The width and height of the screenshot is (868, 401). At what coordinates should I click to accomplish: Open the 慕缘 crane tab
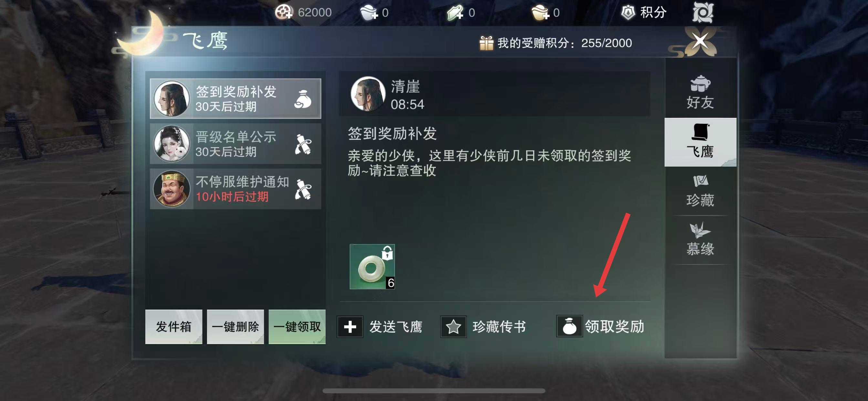pos(700,240)
